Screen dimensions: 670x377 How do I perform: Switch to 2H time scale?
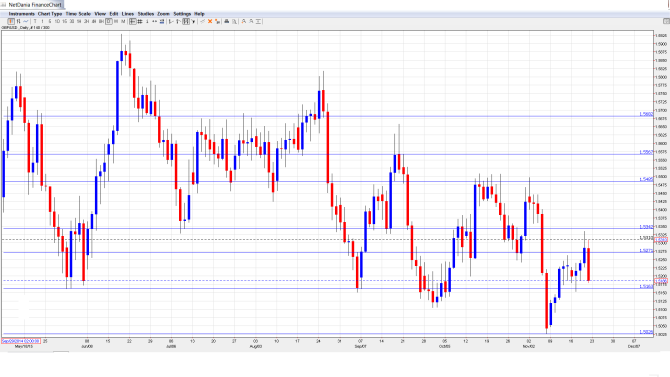[86, 21]
